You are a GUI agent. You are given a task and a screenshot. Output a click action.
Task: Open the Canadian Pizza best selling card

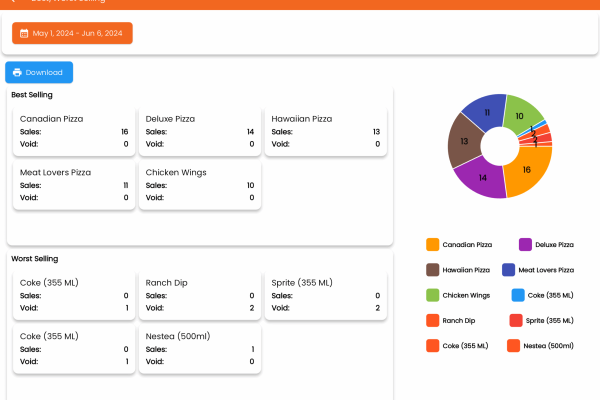74,131
